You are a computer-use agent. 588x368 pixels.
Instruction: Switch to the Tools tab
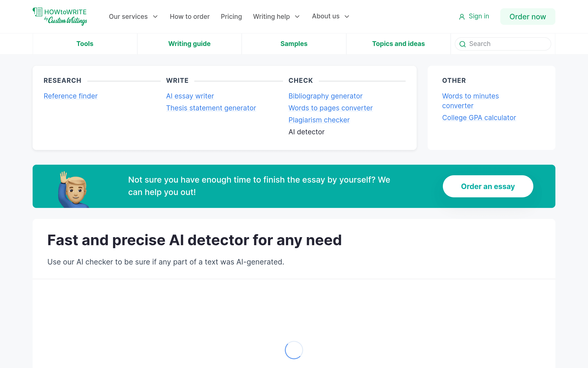coord(85,44)
